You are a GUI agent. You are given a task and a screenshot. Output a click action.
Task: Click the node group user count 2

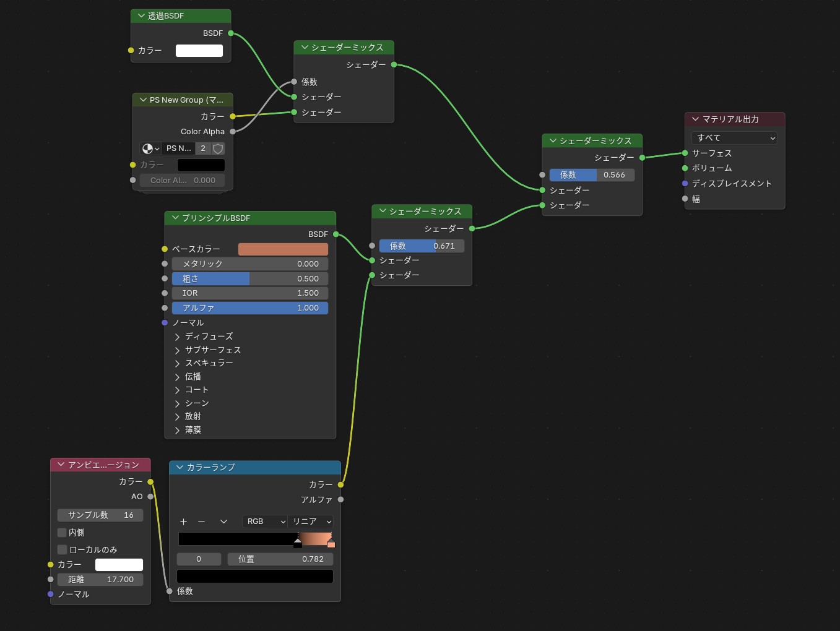tap(202, 148)
